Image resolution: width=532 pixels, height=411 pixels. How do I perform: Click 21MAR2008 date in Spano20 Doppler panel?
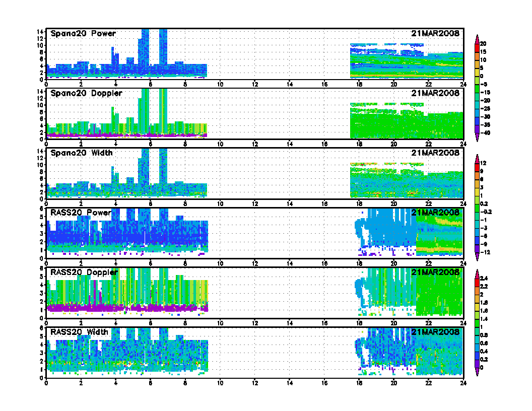[435, 93]
